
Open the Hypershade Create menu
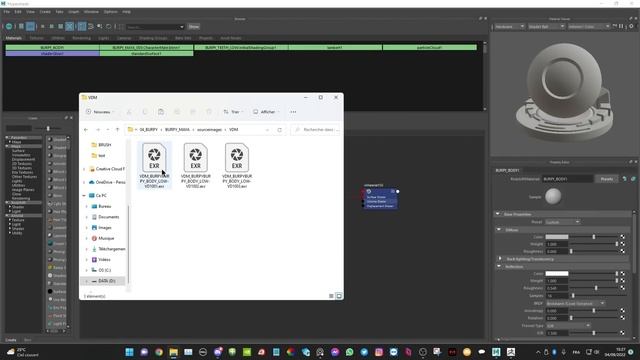click(45, 12)
